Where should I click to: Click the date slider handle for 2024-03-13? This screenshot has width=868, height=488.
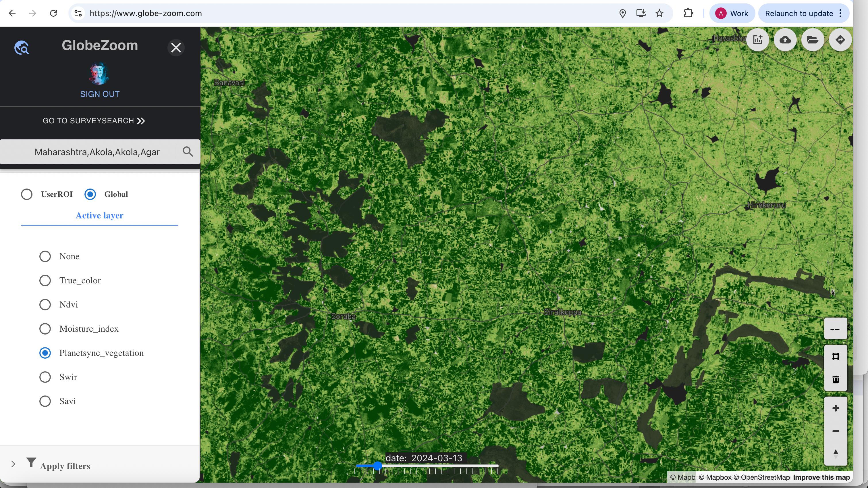point(377,466)
